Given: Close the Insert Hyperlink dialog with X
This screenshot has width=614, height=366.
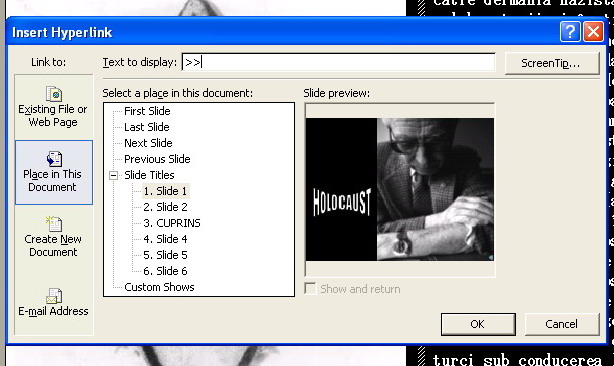Looking at the screenshot, I should [593, 32].
